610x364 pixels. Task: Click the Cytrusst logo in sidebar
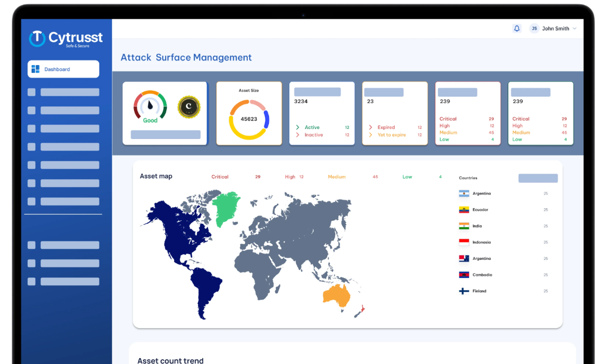pyautogui.click(x=65, y=36)
